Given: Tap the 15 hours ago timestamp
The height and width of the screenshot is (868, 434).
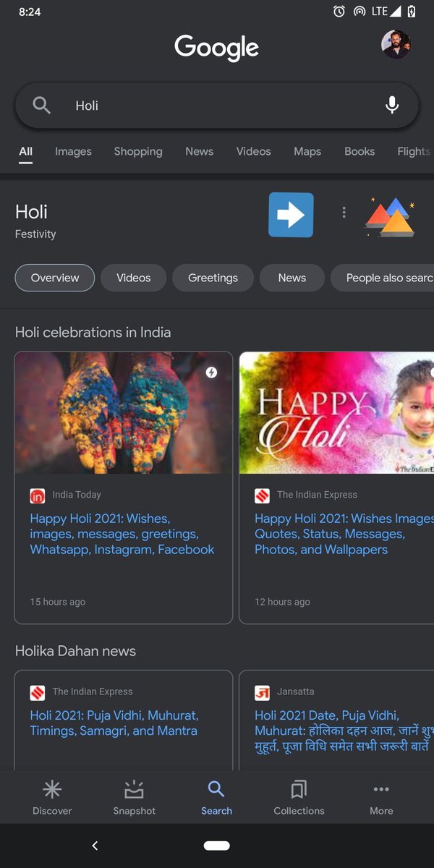Looking at the screenshot, I should click(58, 602).
